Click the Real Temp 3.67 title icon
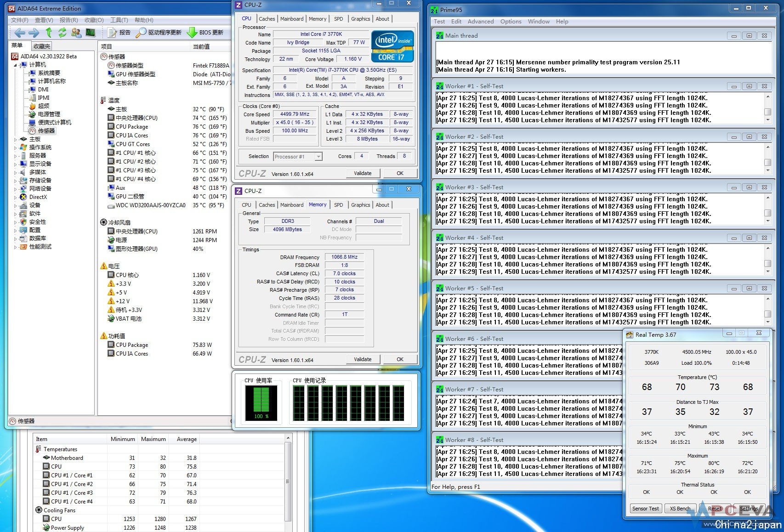This screenshot has width=784, height=532. point(630,334)
